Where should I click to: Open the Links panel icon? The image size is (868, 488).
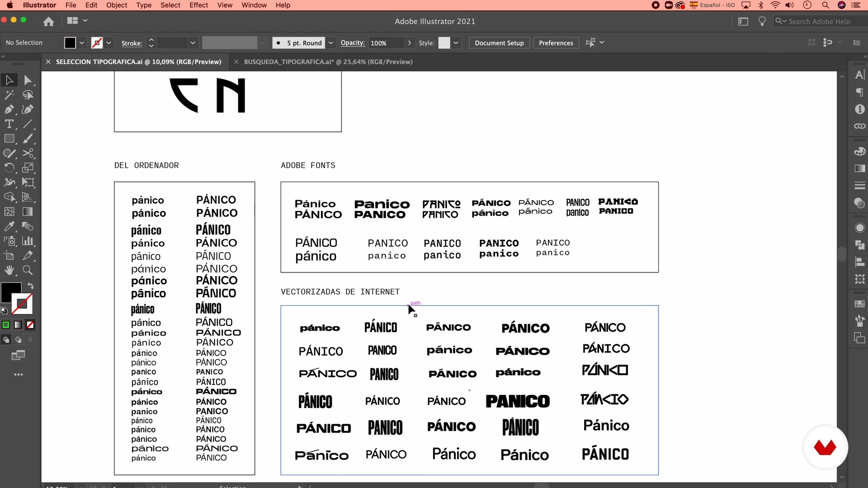coord(860,126)
